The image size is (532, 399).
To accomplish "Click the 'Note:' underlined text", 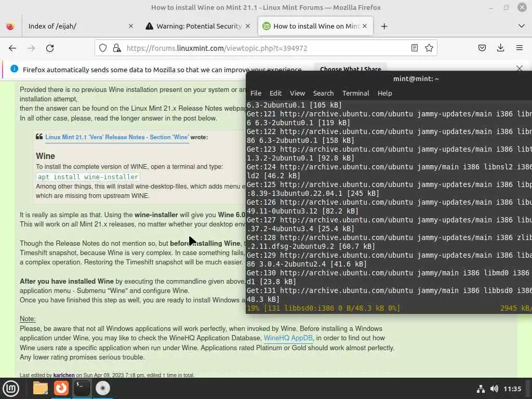I will 28,319.
